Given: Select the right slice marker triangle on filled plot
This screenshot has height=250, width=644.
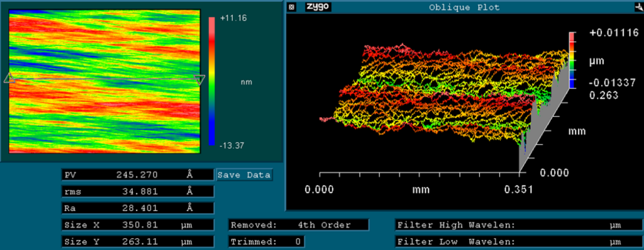Looking at the screenshot, I should point(199,80).
